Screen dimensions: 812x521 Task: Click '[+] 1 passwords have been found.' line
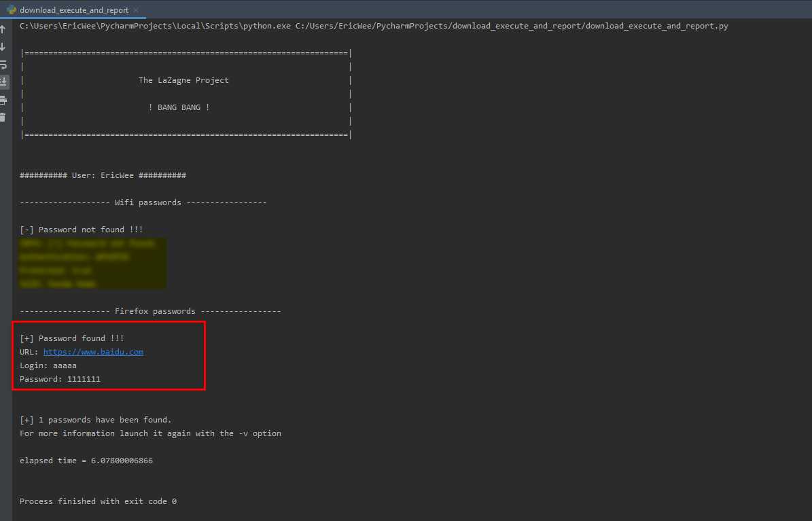[95, 420]
